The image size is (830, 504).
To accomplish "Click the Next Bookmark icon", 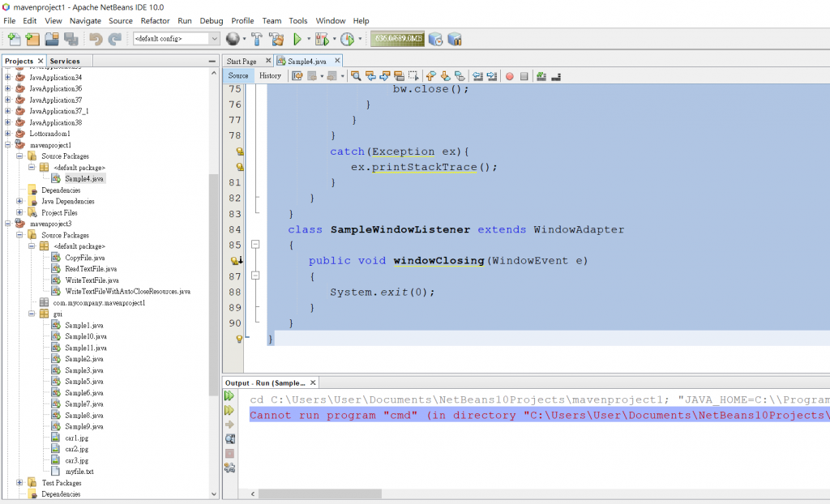I will point(445,76).
